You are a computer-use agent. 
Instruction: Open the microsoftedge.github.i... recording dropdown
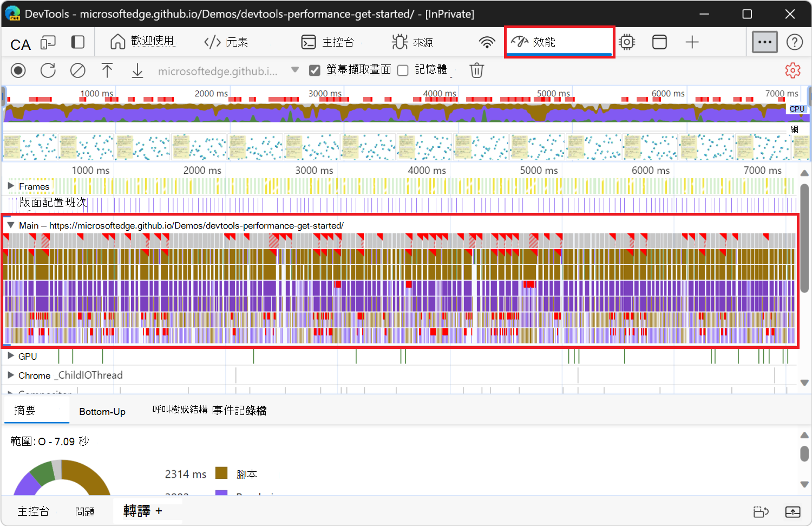coord(228,70)
